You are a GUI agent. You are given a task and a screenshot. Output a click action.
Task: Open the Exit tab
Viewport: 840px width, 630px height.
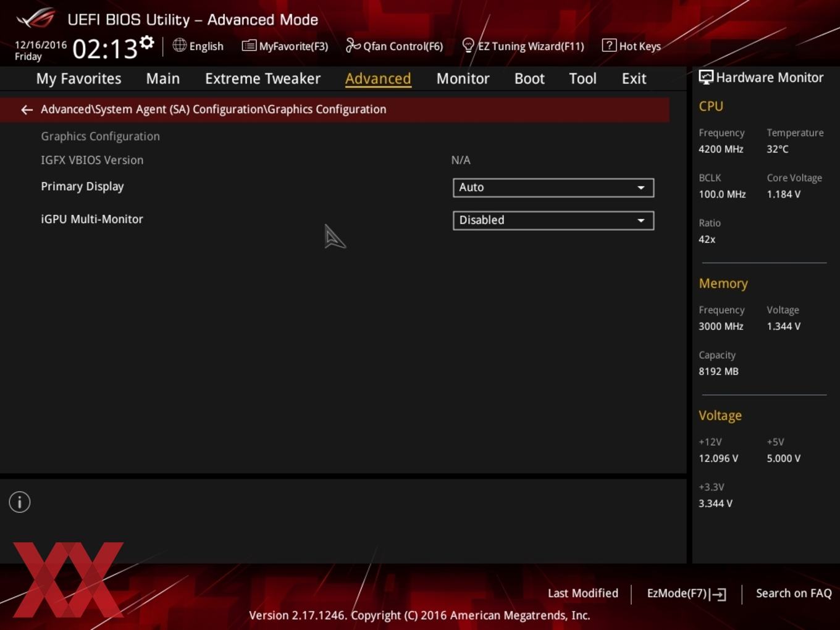634,78
